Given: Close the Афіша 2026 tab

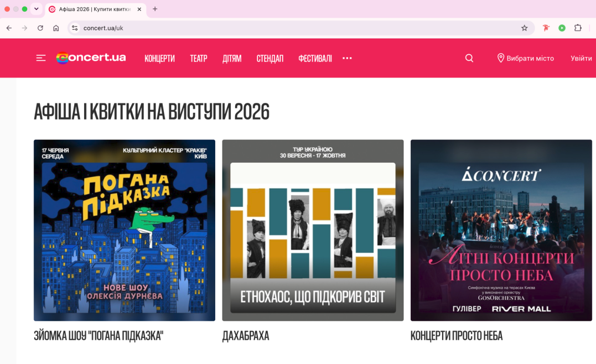Looking at the screenshot, I should (139, 9).
